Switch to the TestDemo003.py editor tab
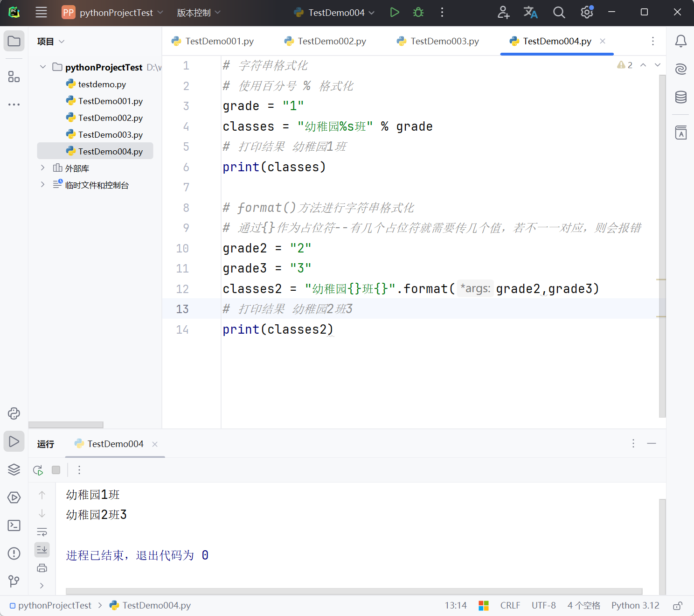Image resolution: width=694 pixels, height=616 pixels. point(438,41)
